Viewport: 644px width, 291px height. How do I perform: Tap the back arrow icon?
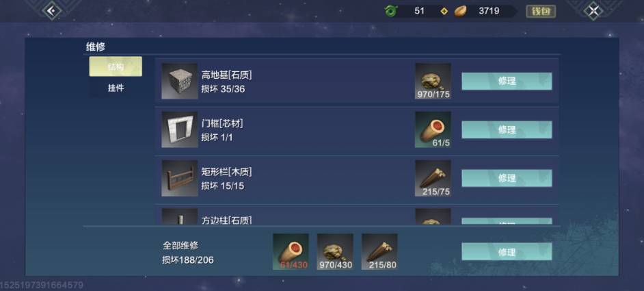coord(52,11)
